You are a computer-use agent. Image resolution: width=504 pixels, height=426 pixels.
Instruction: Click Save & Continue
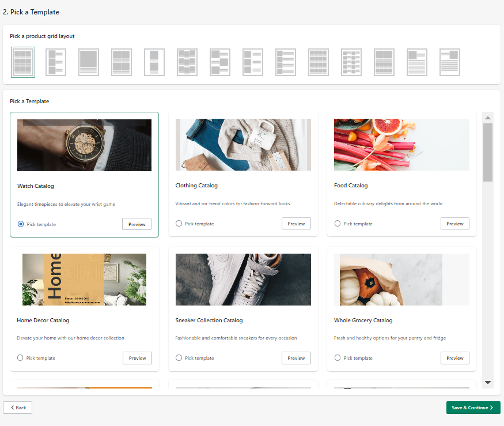point(473,408)
